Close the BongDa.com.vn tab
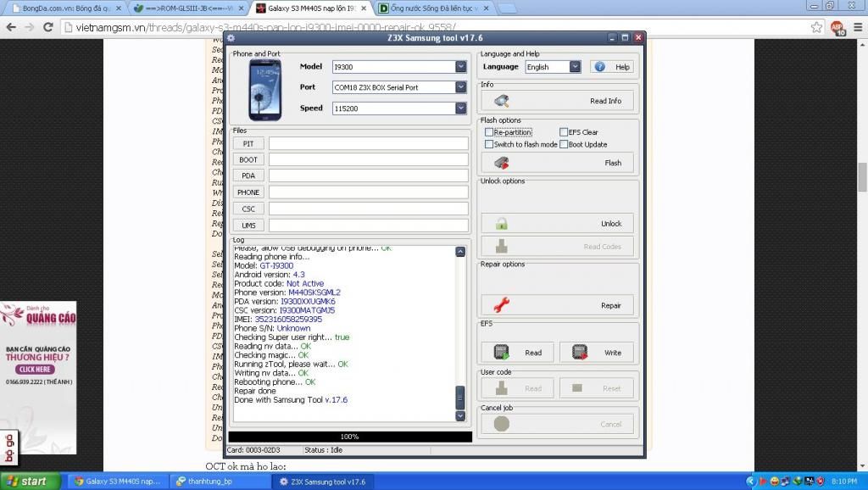This screenshot has height=490, width=868. pyautogui.click(x=119, y=8)
